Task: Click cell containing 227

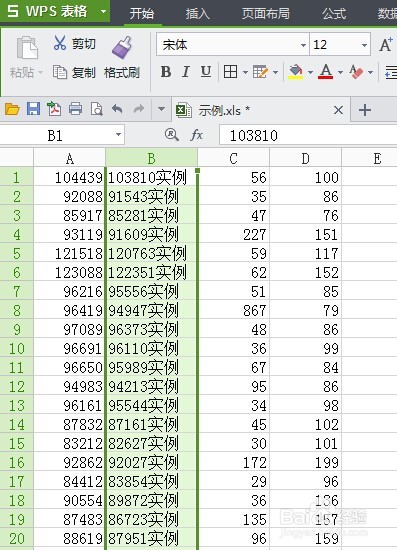Action: point(234,234)
